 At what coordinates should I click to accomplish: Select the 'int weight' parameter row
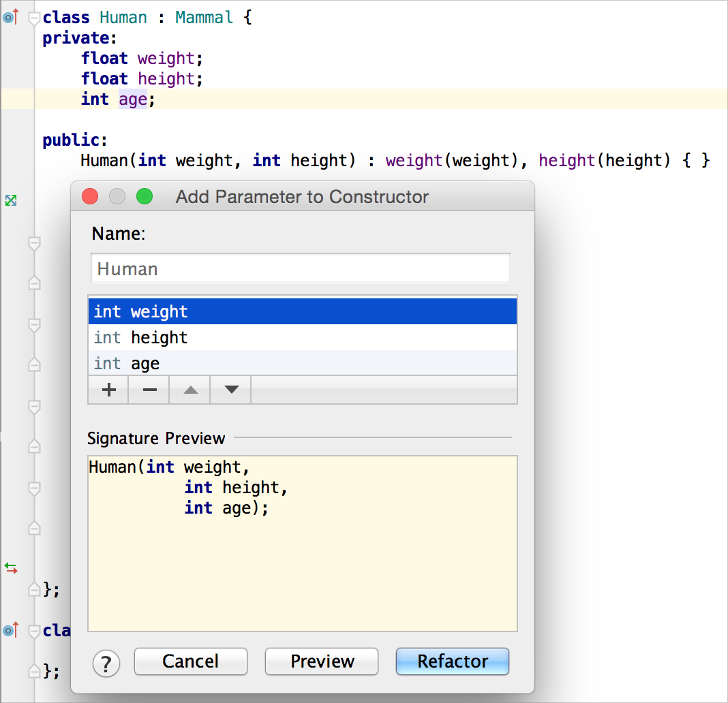[302, 311]
